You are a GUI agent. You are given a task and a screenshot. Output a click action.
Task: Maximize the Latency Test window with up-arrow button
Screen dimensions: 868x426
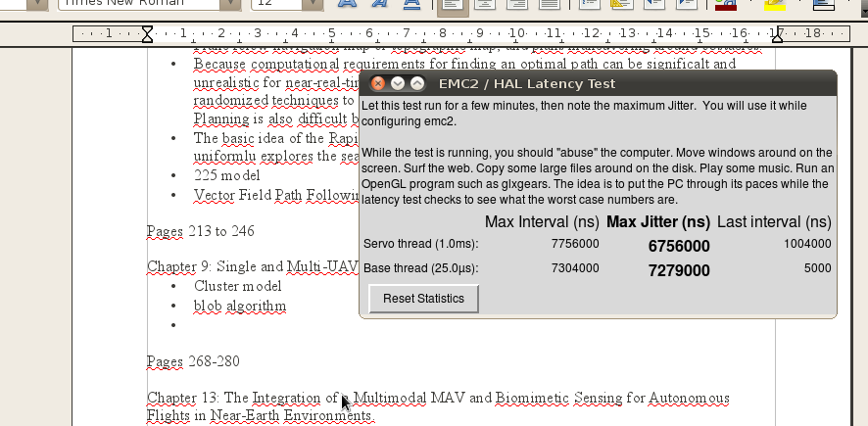point(417,83)
